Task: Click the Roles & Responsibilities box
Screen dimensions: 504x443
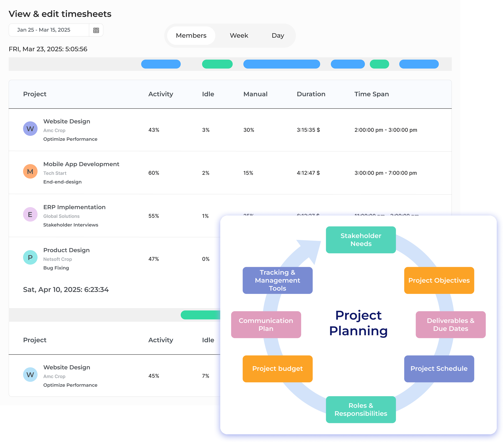Action: coord(361,409)
